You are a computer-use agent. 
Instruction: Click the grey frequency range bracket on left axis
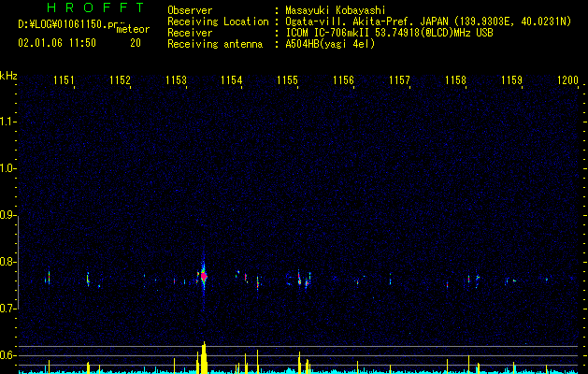click(x=18, y=262)
